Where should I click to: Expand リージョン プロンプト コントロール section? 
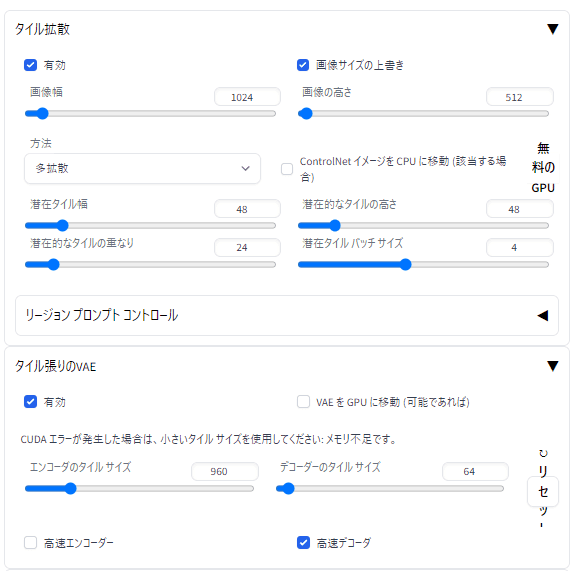pos(287,315)
